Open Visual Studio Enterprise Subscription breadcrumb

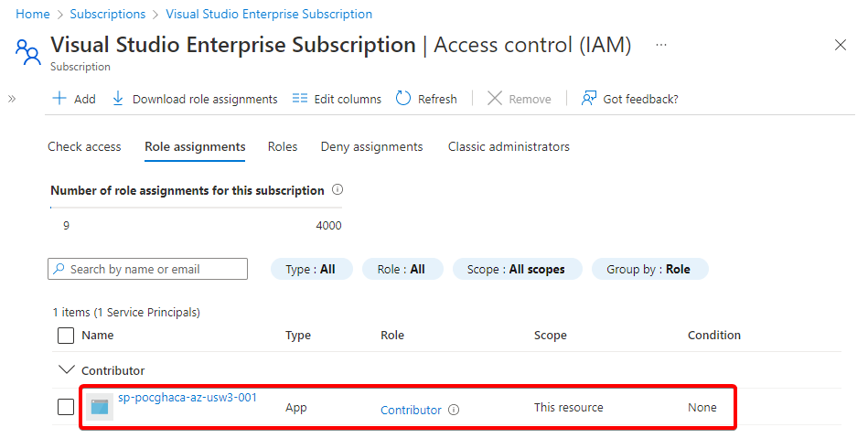coord(269,14)
